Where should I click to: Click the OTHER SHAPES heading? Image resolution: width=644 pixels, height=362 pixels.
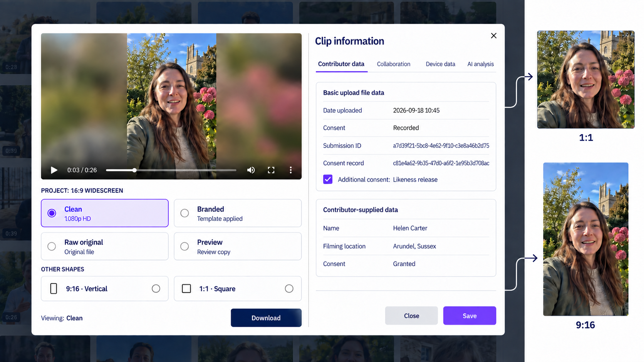coord(63,269)
